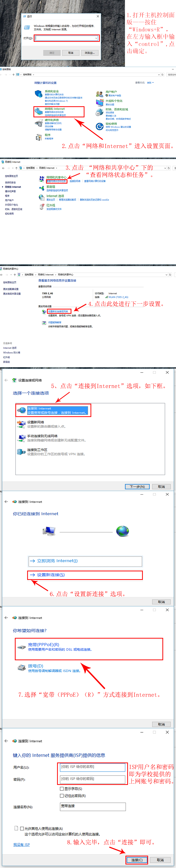176x868 pixels.
Task: Click 设置新的连接或网络 link
Action: click(x=58, y=311)
